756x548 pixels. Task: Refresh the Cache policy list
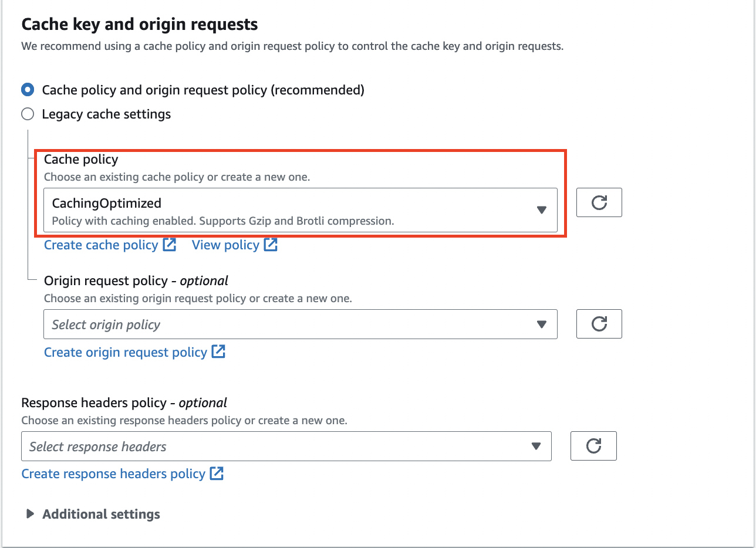point(599,203)
